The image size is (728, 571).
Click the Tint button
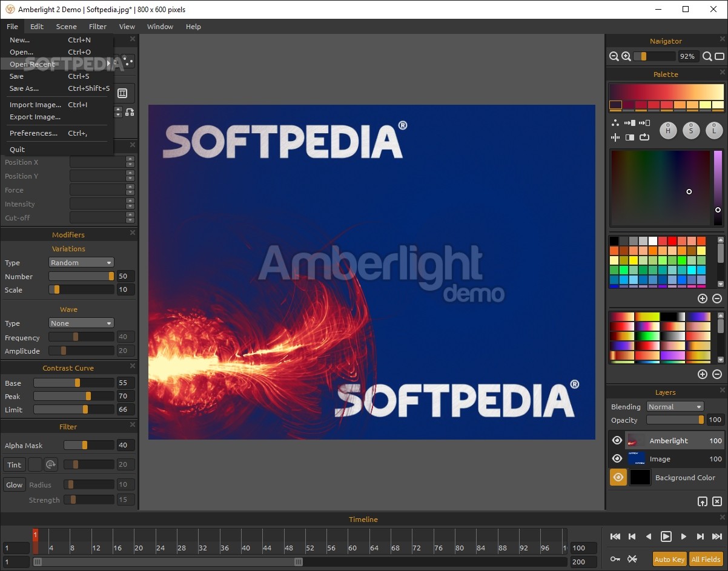click(14, 464)
